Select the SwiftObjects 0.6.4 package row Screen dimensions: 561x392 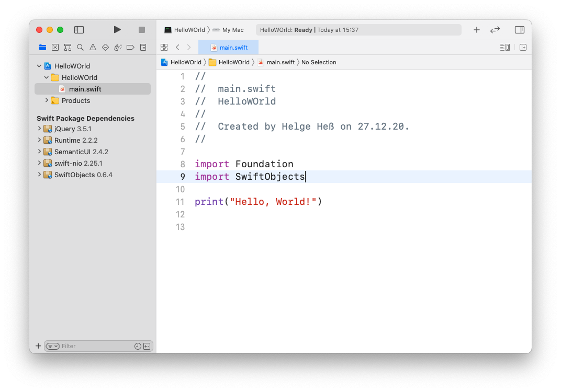pos(93,175)
